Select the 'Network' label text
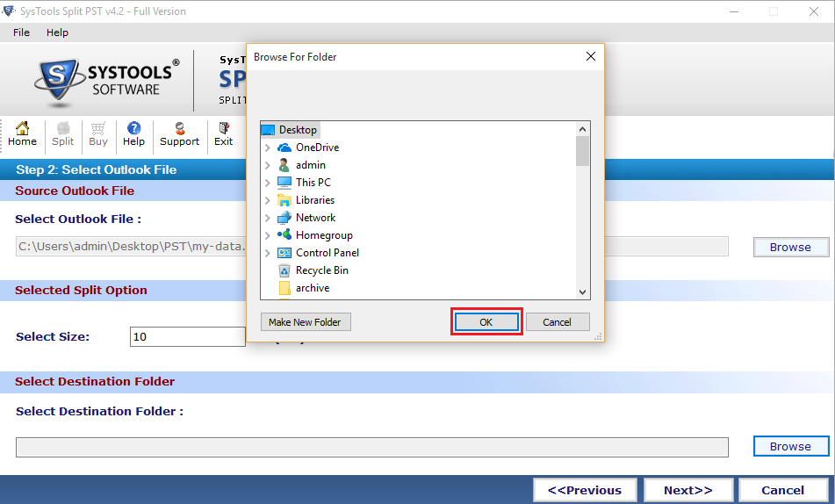Screen dimensions: 835x504 coord(316,218)
